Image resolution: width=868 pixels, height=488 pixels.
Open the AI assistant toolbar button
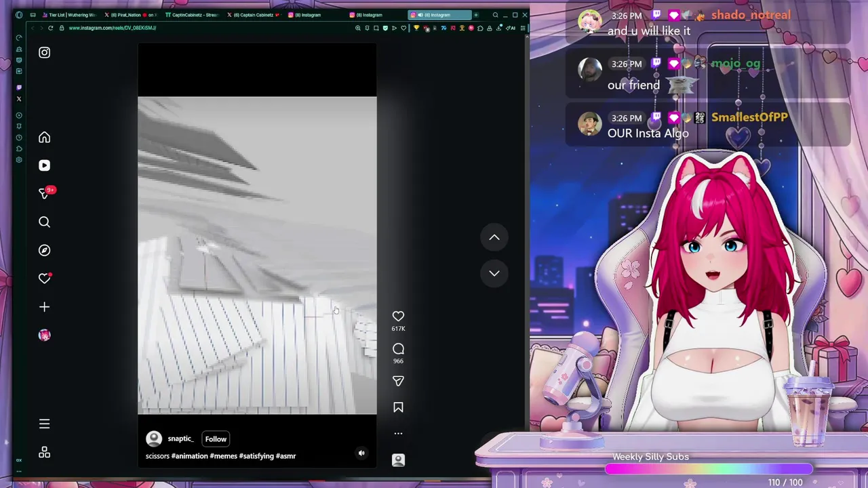pyautogui.click(x=510, y=28)
